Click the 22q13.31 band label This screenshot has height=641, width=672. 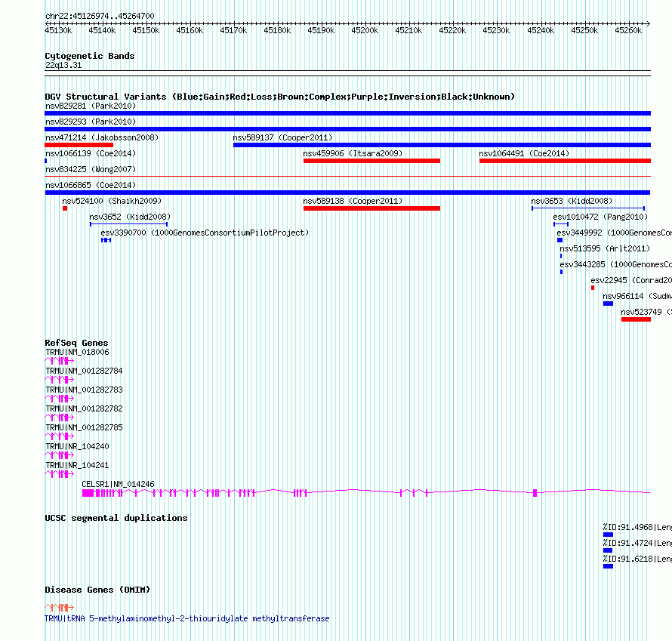[63, 65]
